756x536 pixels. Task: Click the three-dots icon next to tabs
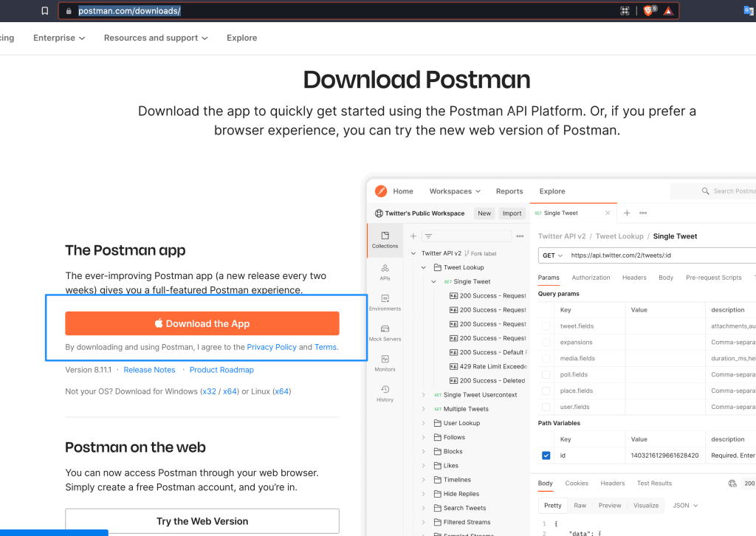pos(643,213)
